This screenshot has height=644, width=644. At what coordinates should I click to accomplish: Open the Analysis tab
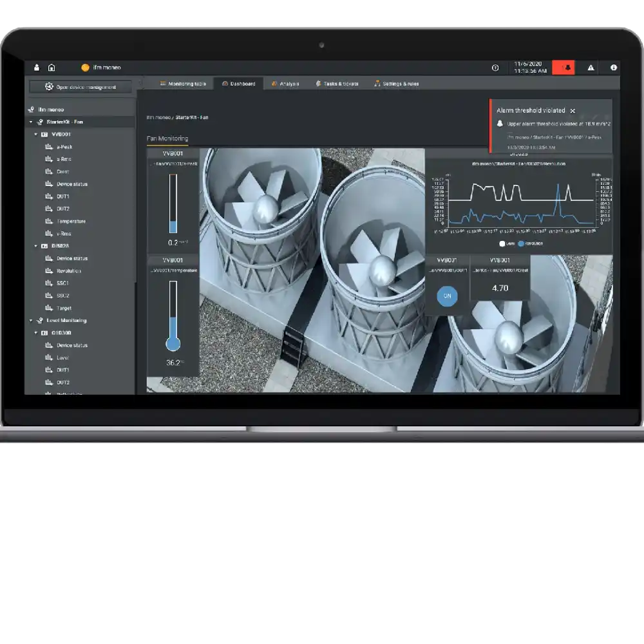tap(285, 84)
